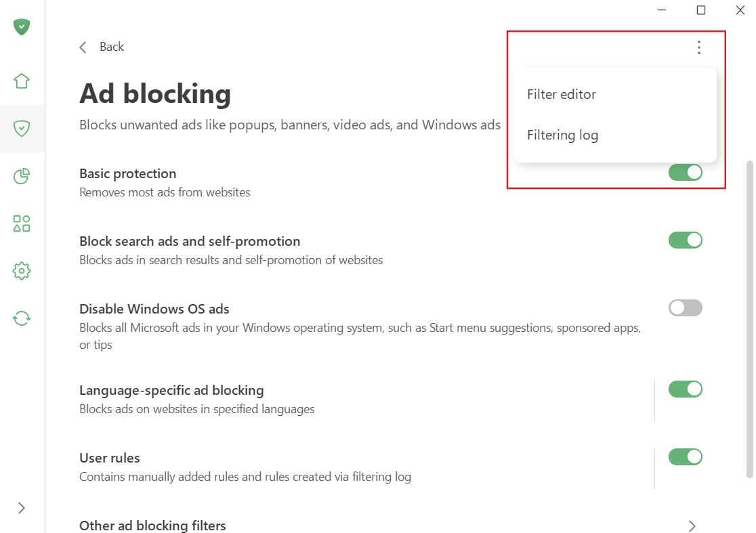Click the AdGuard shield logo at the top
Screen dimensions: 756x533
click(22, 27)
